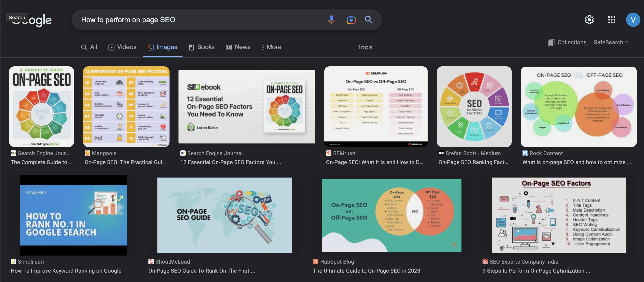
Task: Click favicon beside 12 Essential result source
Action: [183, 153]
